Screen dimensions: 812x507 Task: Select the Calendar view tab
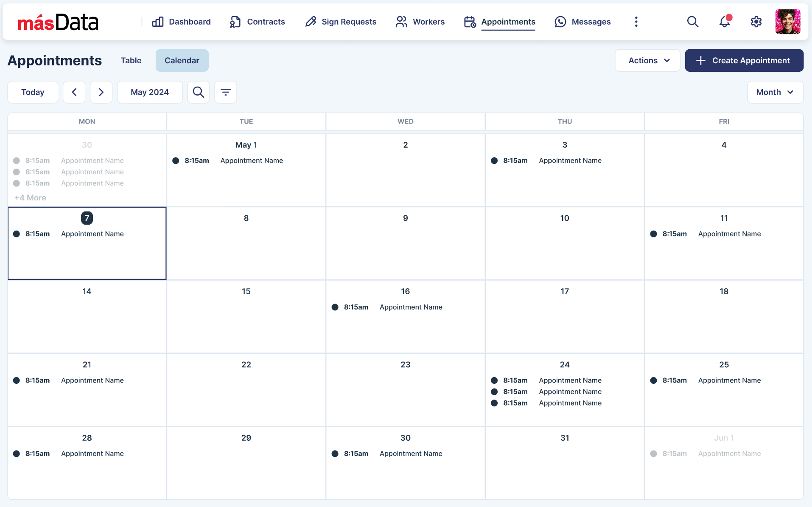182,60
